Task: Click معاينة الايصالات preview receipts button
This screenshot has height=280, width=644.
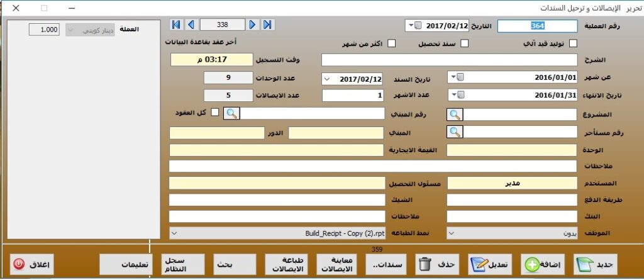Action: pyautogui.click(x=338, y=264)
